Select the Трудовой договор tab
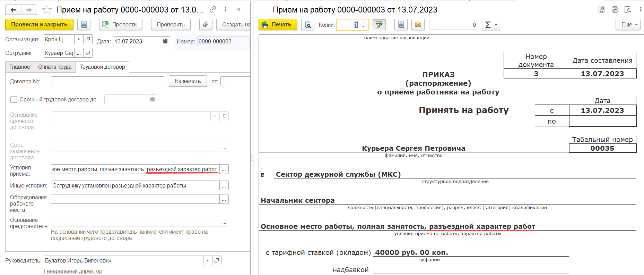Screen dimensions: 644x275 (x=102, y=67)
